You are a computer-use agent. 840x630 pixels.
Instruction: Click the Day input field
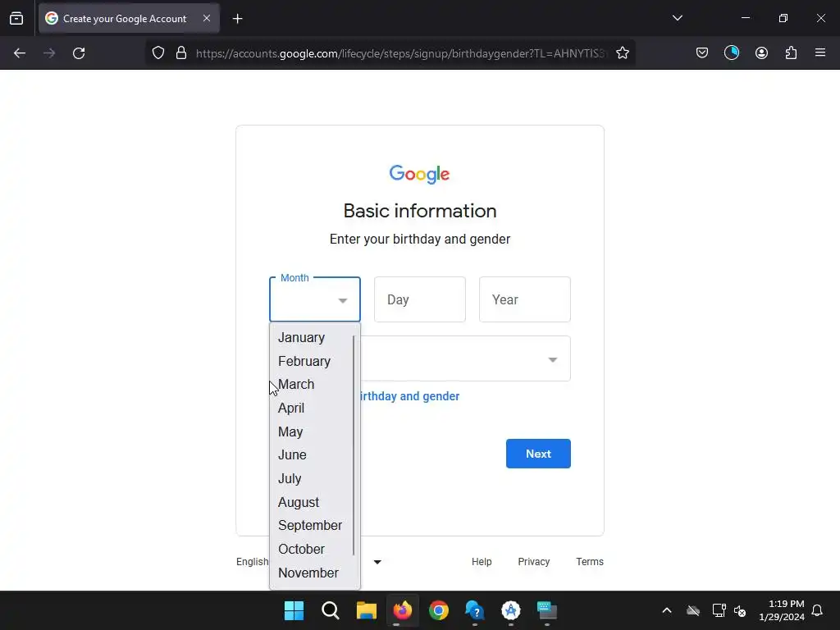[x=419, y=299]
